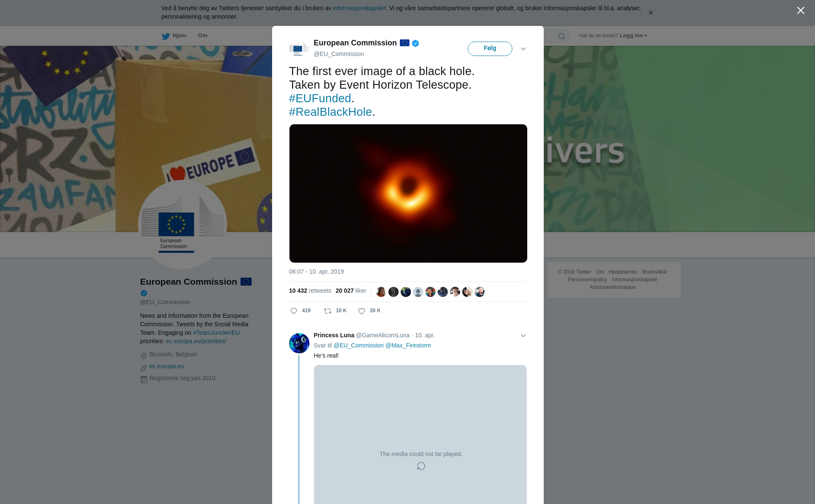Screen dimensions: 815x504
Task: Enlarge the black hole image
Action: (408, 193)
